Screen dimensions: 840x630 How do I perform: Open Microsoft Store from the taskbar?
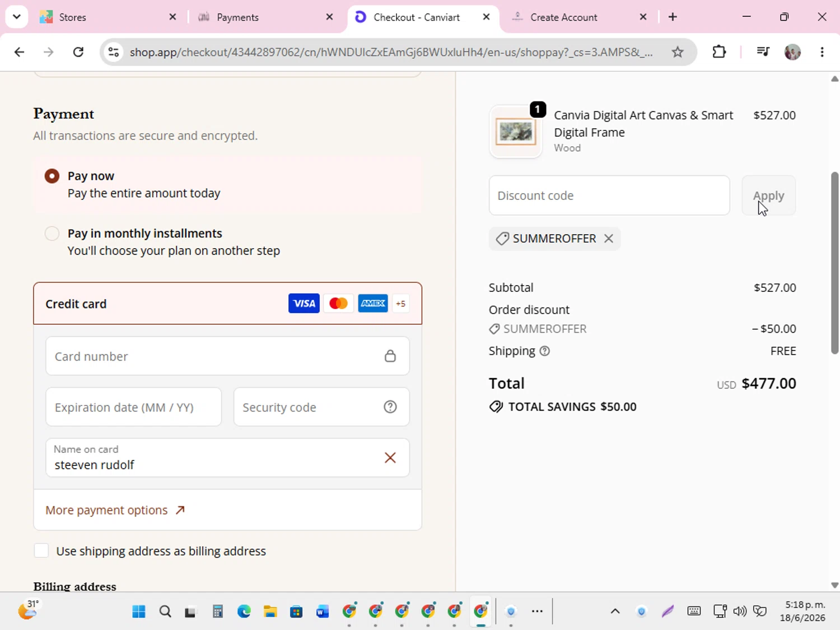pos(296,612)
